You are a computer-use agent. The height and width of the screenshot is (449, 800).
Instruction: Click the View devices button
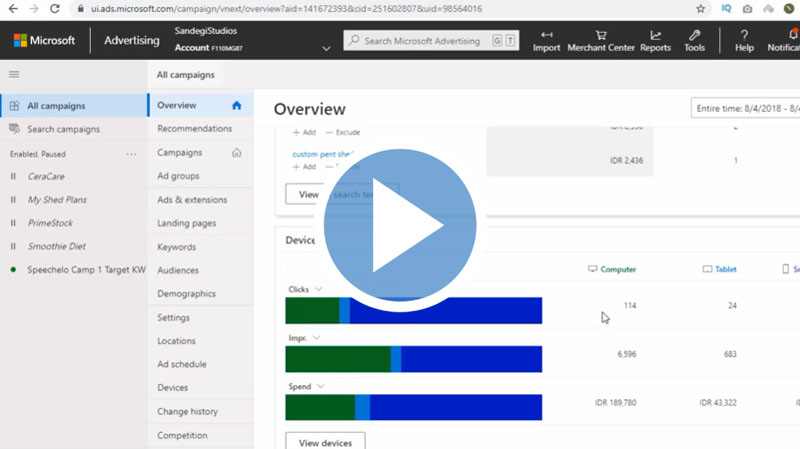point(326,441)
